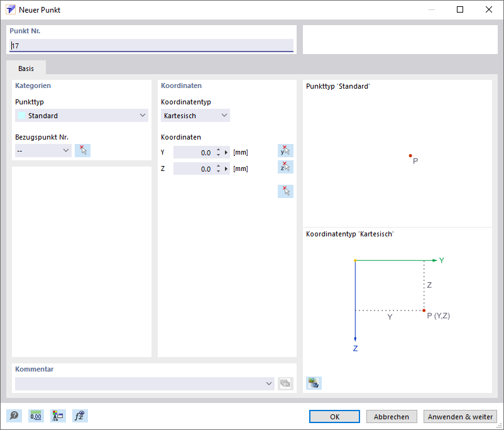
Task: Expand the Bezugspunkt Nr. dropdown
Action: coord(65,150)
